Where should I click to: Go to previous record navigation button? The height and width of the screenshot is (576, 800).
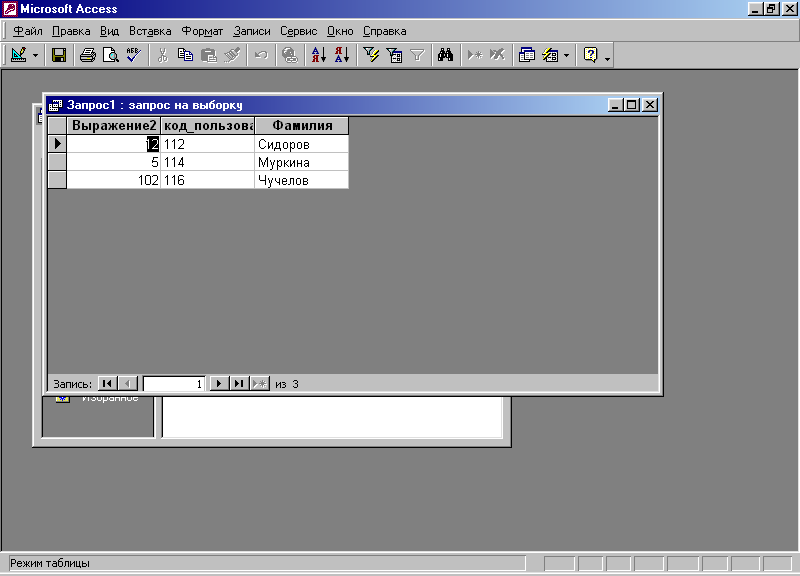(x=128, y=384)
